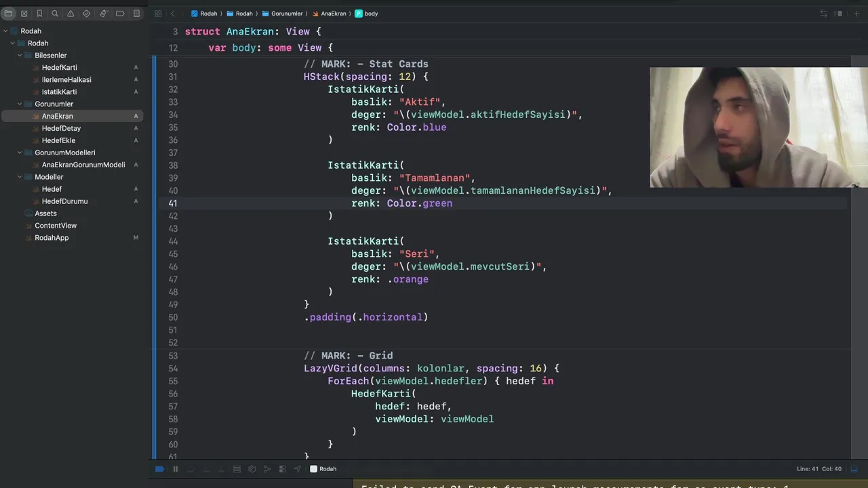Open the Project navigator folder icon

tap(8, 14)
